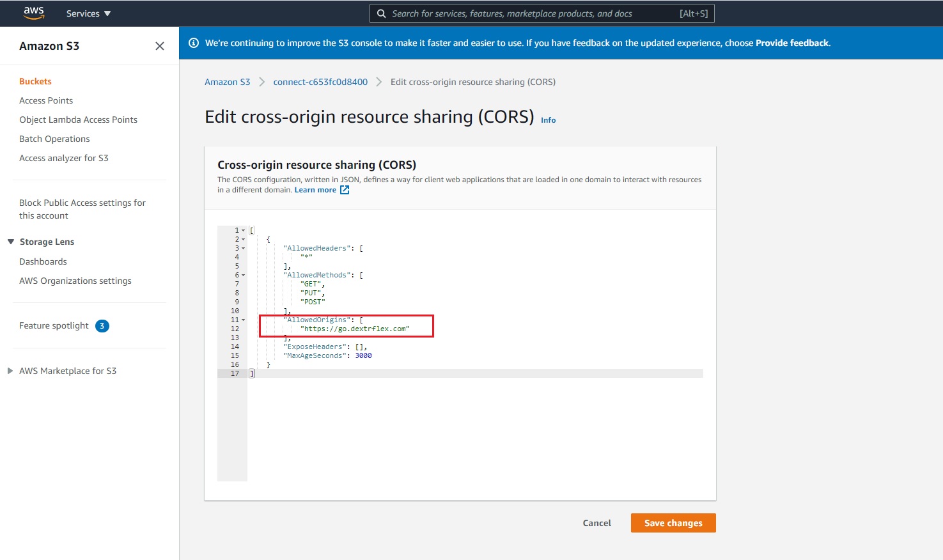
Task: Fold the AllowedOrigins array at line 11
Action: [x=243, y=320]
